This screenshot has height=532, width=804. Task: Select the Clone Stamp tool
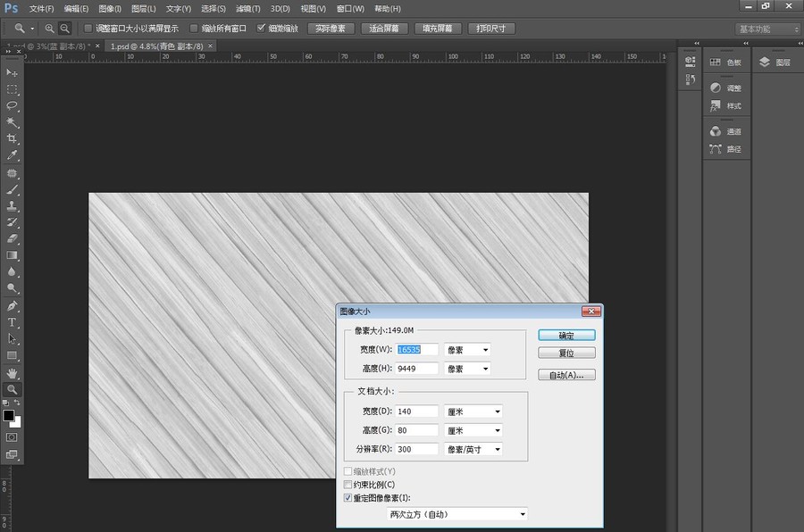(12, 206)
